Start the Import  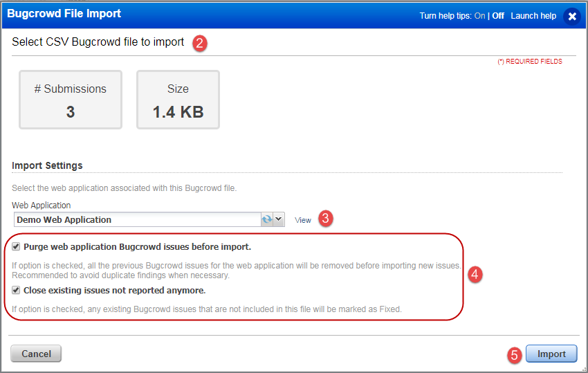click(x=551, y=354)
